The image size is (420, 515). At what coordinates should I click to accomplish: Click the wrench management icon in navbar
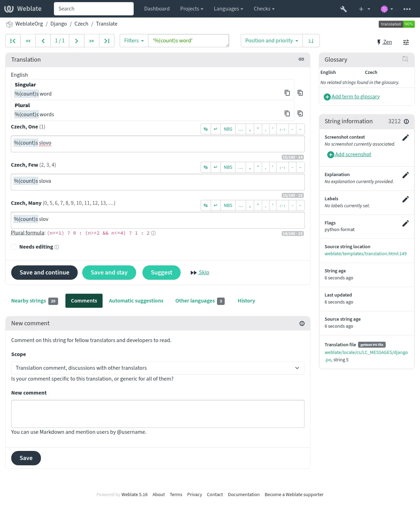tap(343, 9)
